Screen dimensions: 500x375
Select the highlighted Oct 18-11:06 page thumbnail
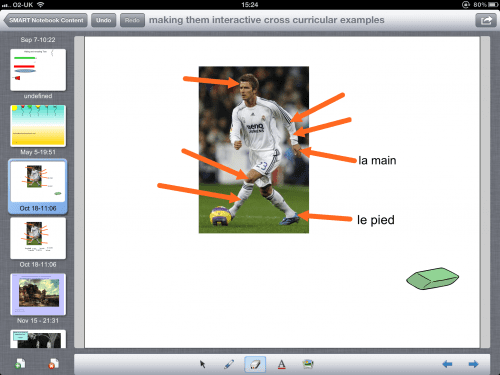(x=38, y=182)
